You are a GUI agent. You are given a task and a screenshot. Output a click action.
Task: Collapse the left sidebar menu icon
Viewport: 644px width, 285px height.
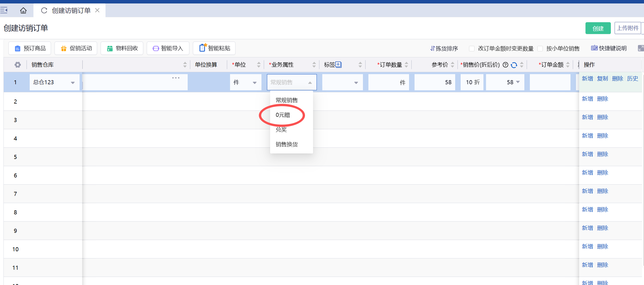tap(4, 10)
